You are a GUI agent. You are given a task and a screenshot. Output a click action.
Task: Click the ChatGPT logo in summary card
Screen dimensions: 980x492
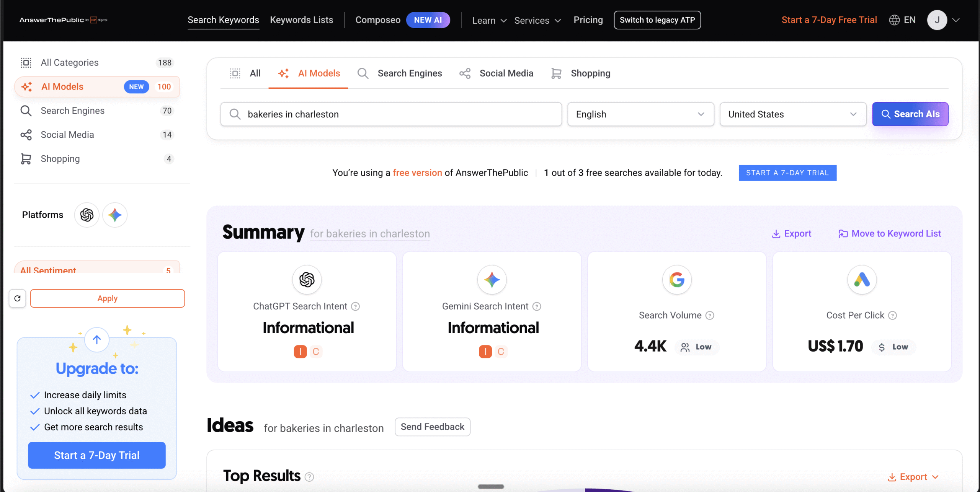pos(307,280)
